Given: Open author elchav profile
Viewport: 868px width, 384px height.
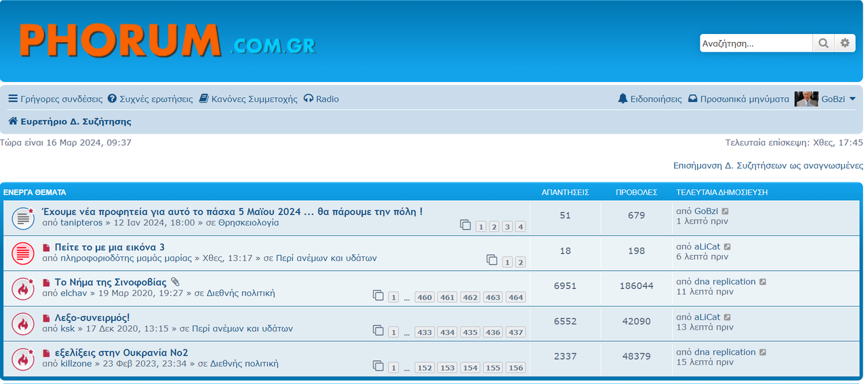Looking at the screenshot, I should pyautogui.click(x=75, y=294).
